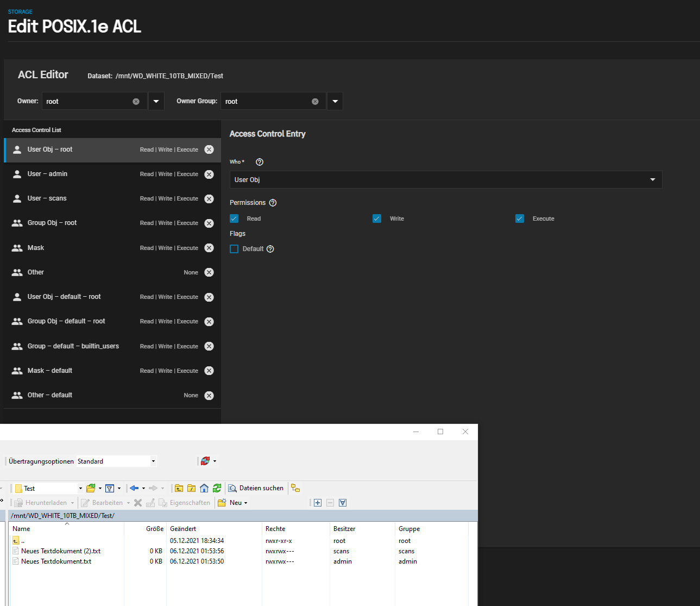Click the Invert Selection icon in WinSCP
This screenshot has width=700, height=606.
point(343,503)
